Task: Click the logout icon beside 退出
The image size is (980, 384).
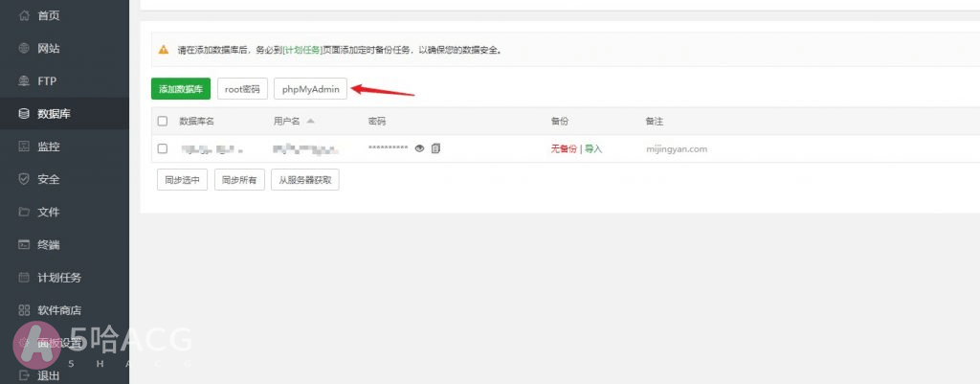Action: [x=24, y=375]
